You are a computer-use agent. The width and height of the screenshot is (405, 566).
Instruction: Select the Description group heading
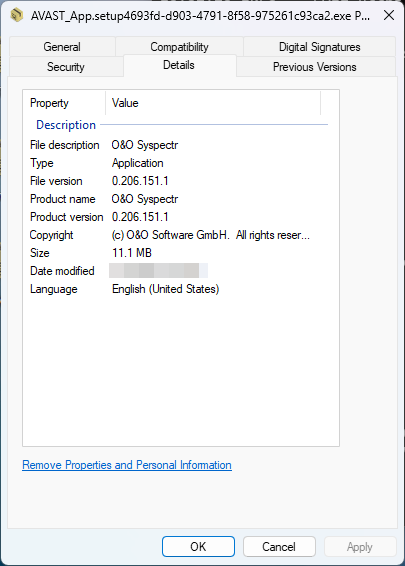[66, 125]
